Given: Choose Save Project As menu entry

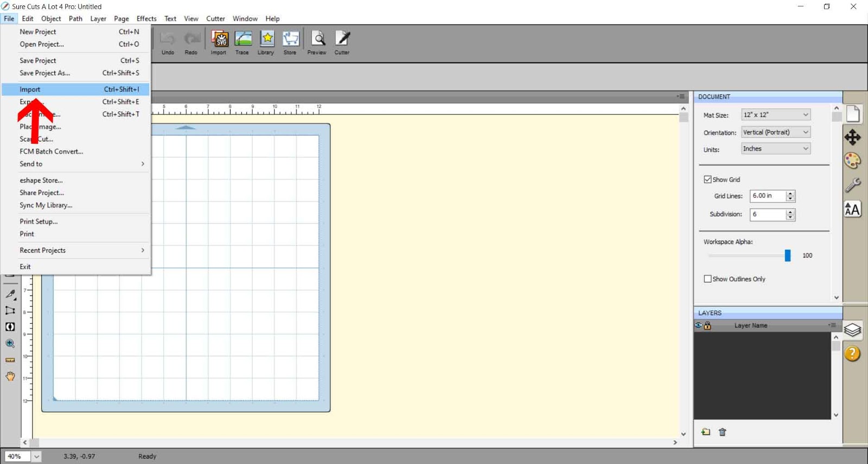Looking at the screenshot, I should pyautogui.click(x=75, y=73).
